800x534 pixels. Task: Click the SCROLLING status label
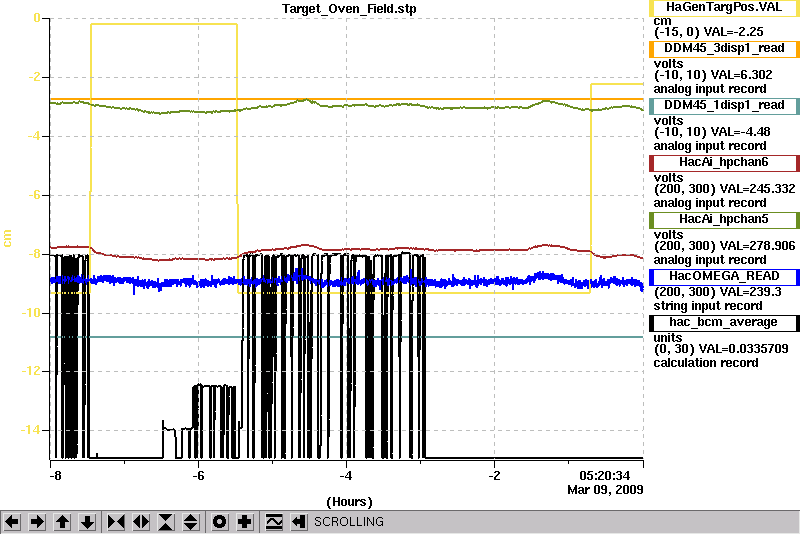pos(348,522)
